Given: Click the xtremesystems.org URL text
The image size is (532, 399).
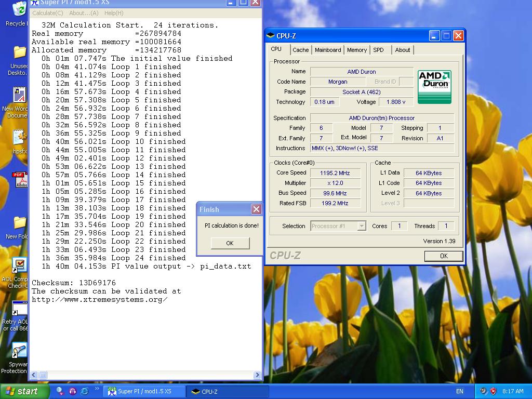Looking at the screenshot, I should pos(99,300).
